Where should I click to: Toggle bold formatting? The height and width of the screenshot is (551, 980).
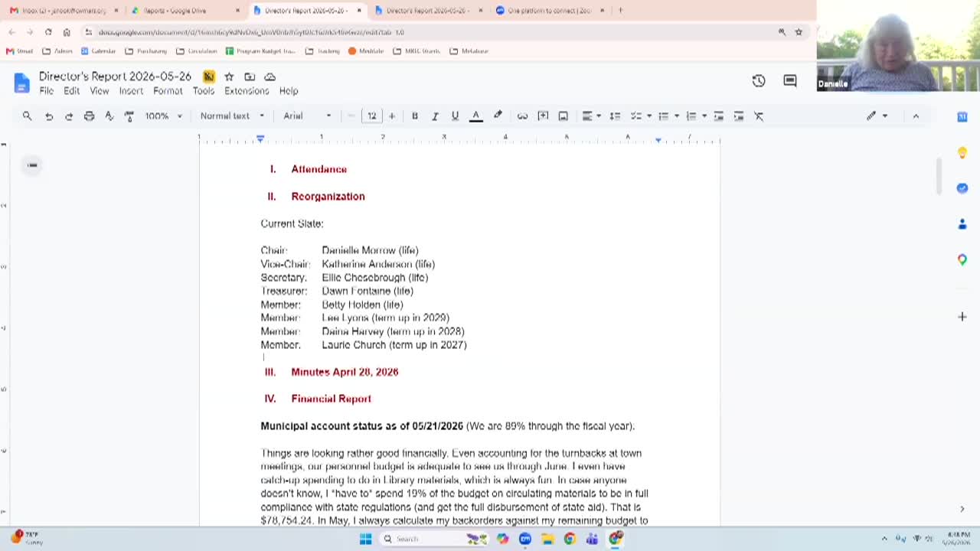click(x=414, y=116)
